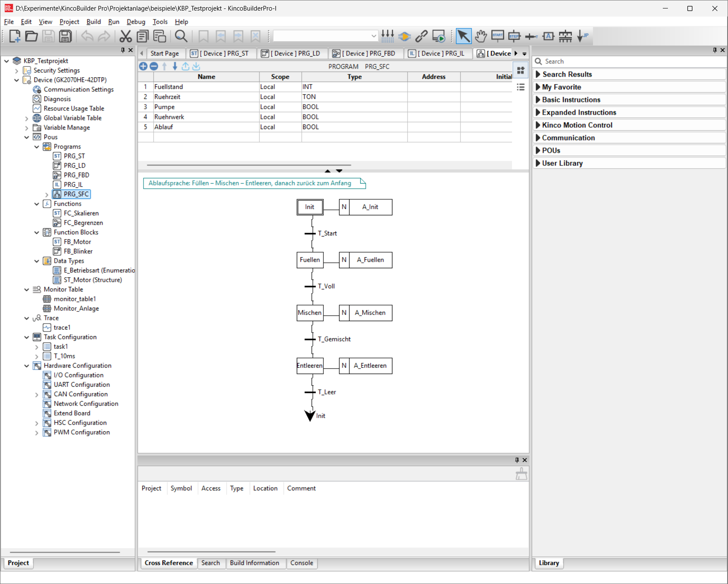Pin the project tree panel

[123, 50]
